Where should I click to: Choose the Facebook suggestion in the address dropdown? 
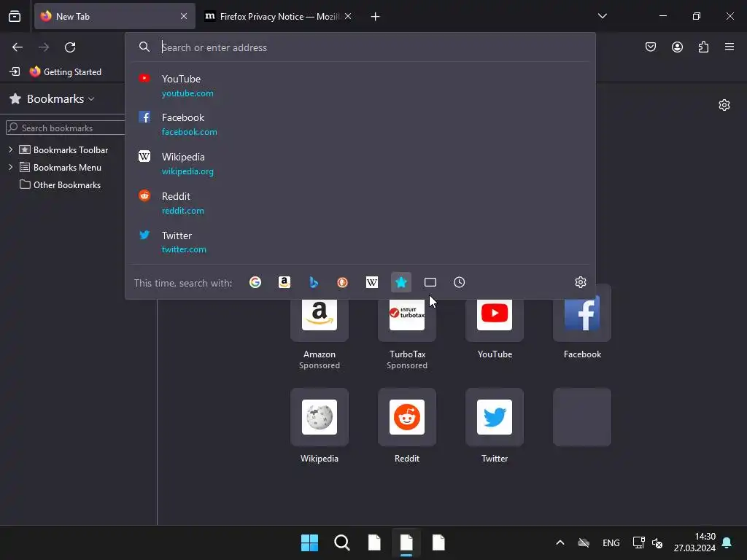pyautogui.click(x=360, y=124)
